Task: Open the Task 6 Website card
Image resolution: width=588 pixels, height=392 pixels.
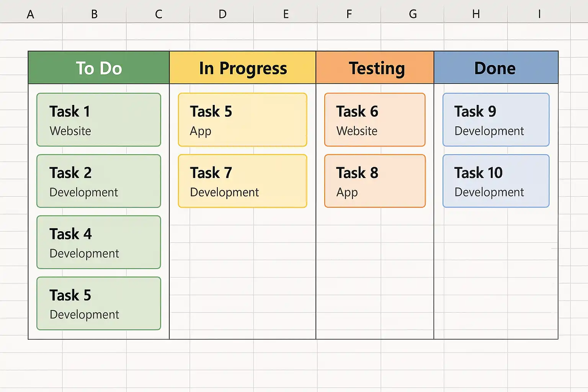Action: (x=375, y=120)
